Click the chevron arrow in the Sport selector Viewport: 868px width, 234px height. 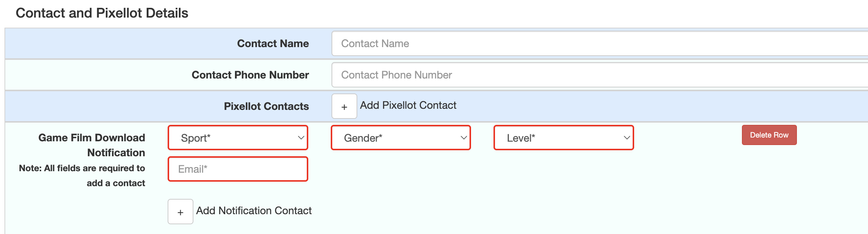pos(301,138)
